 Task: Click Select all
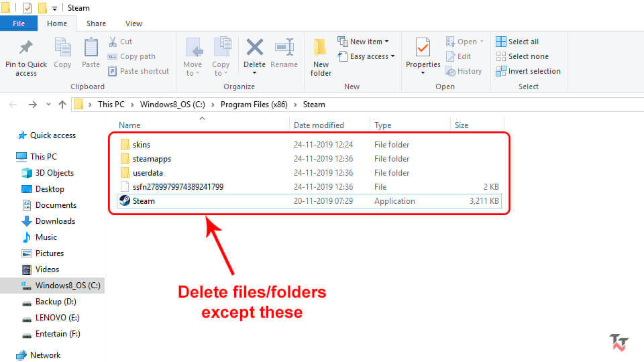(517, 42)
